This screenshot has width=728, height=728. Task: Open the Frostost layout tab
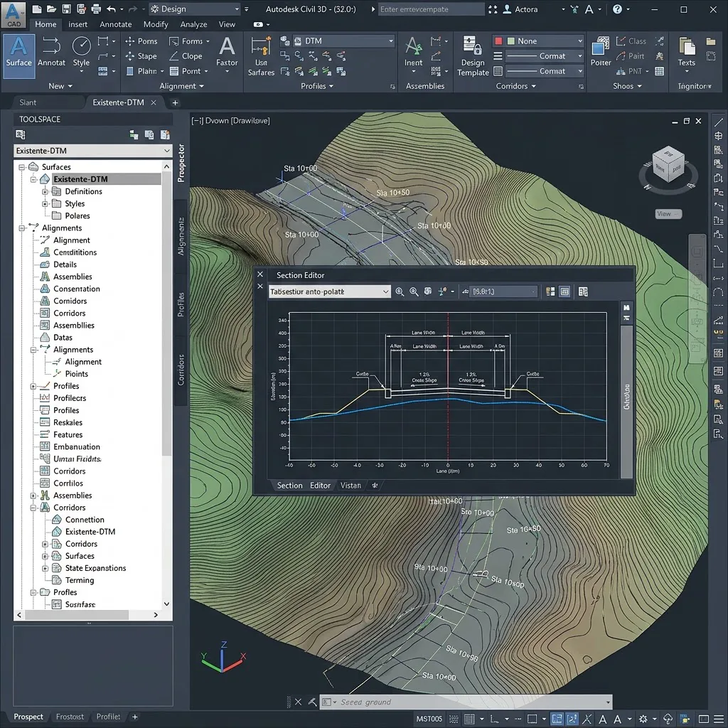point(70,717)
